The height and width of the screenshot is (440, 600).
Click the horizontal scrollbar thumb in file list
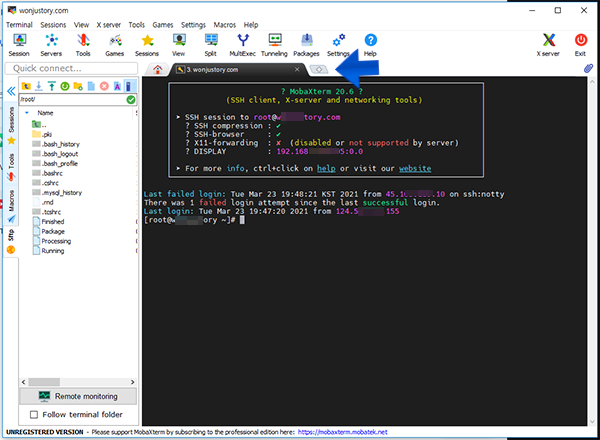(44, 382)
